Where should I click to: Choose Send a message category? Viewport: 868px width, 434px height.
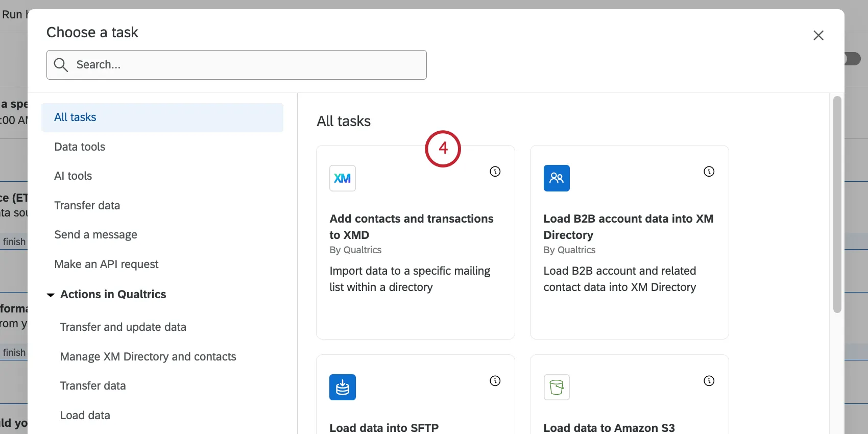[95, 235]
